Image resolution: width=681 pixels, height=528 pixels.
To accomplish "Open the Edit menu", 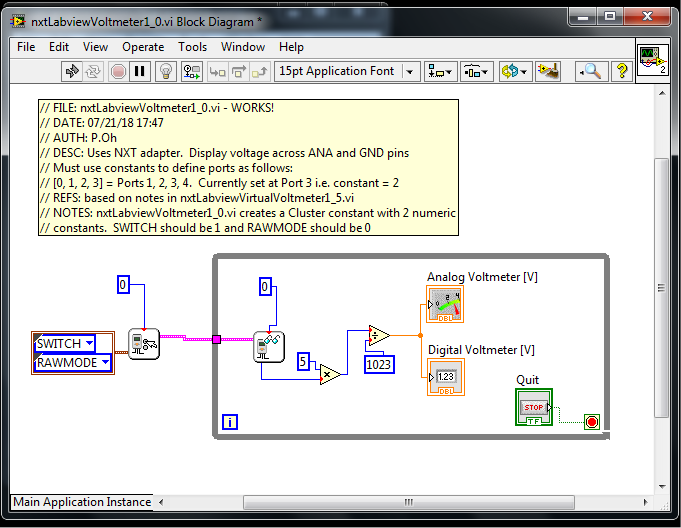I will [x=59, y=47].
